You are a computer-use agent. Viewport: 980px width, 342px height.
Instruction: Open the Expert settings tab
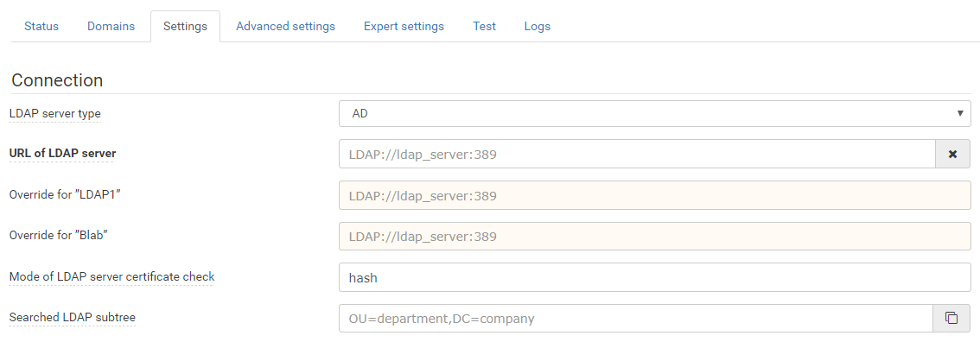coord(404,26)
